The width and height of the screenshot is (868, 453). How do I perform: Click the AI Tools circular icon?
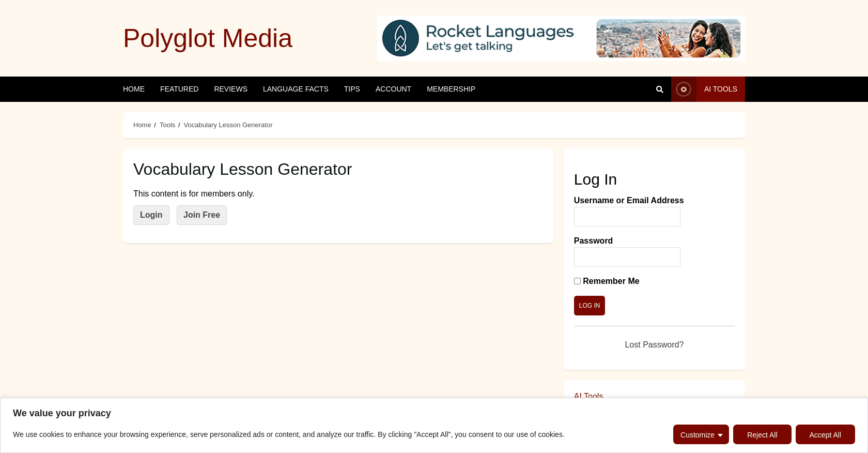point(683,89)
